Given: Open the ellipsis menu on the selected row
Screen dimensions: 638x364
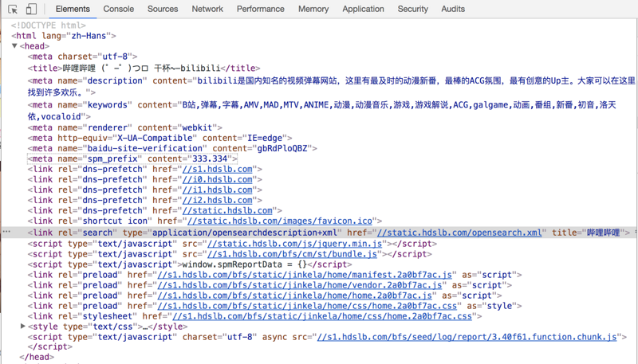Looking at the screenshot, I should (x=6, y=232).
